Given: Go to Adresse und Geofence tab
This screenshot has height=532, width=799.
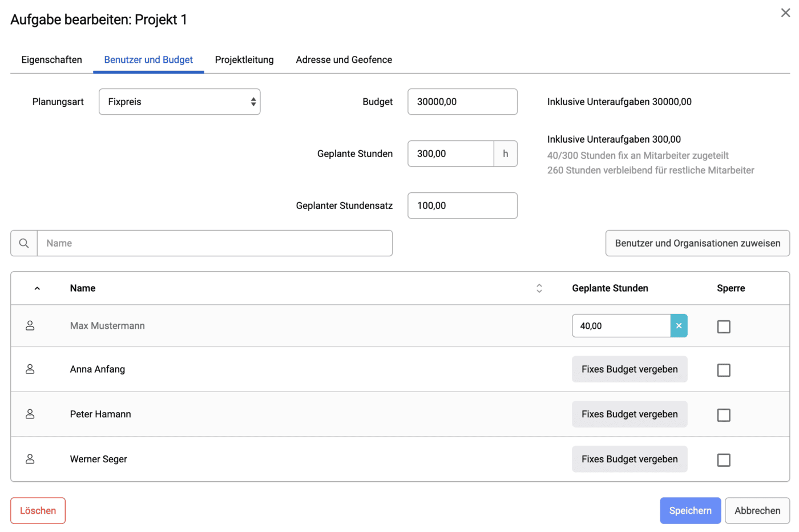Looking at the screenshot, I should point(344,60).
